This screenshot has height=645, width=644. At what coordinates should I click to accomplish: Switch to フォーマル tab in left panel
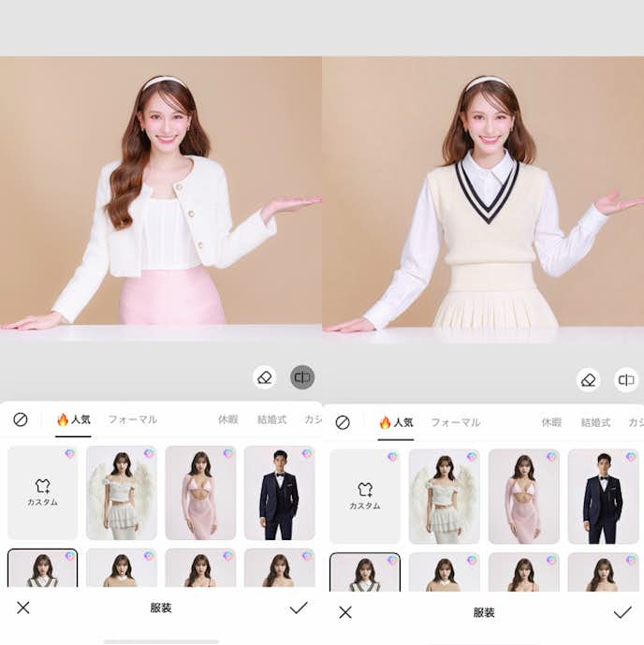coord(132,419)
